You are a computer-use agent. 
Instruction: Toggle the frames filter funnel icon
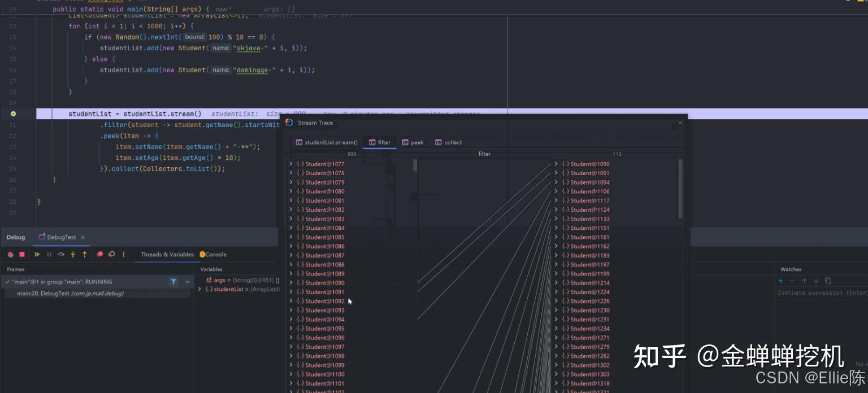pos(173,282)
